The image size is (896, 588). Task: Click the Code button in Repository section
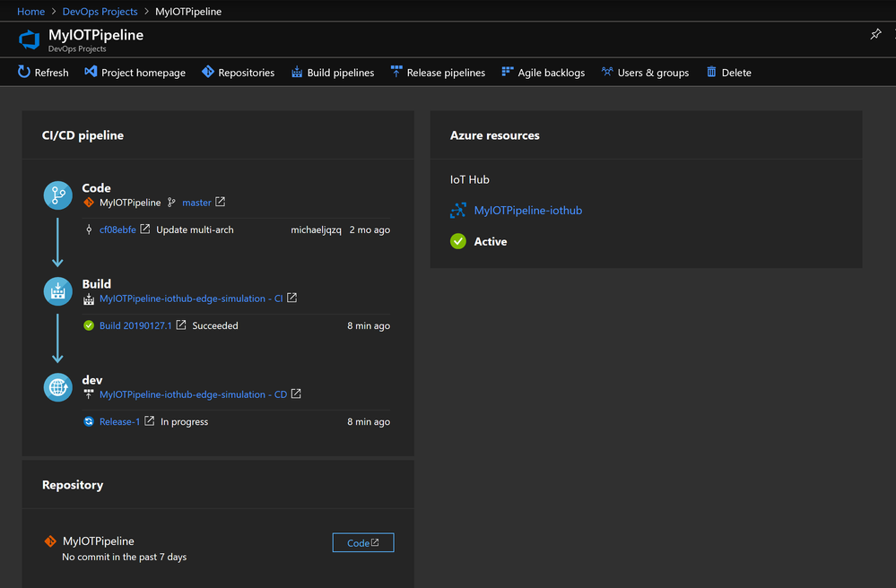[x=363, y=542]
